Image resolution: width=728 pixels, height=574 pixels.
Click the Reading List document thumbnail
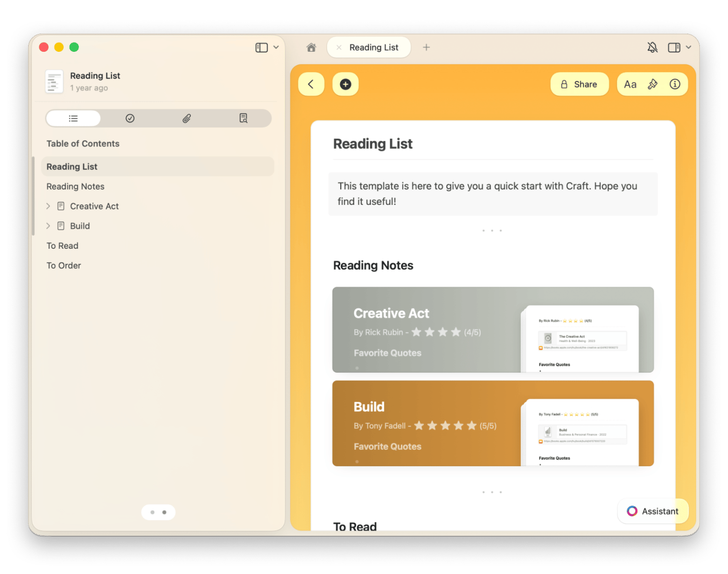pyautogui.click(x=54, y=81)
